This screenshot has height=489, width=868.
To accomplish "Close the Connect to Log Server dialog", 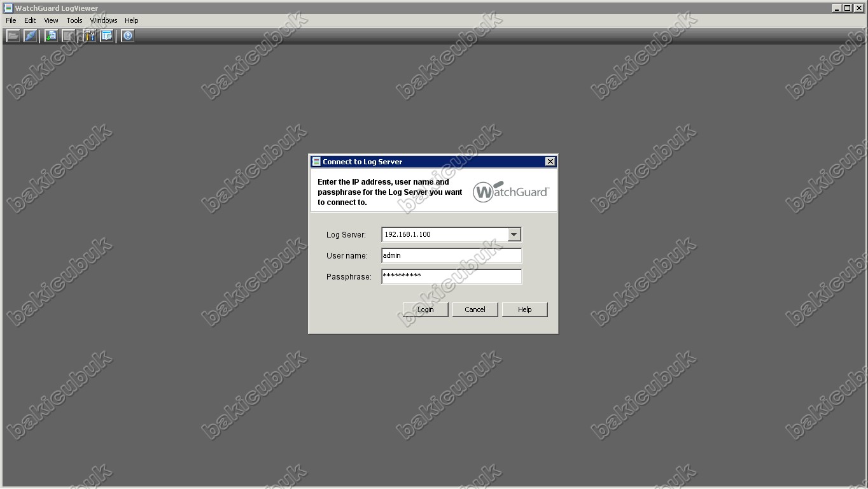I will tap(550, 162).
